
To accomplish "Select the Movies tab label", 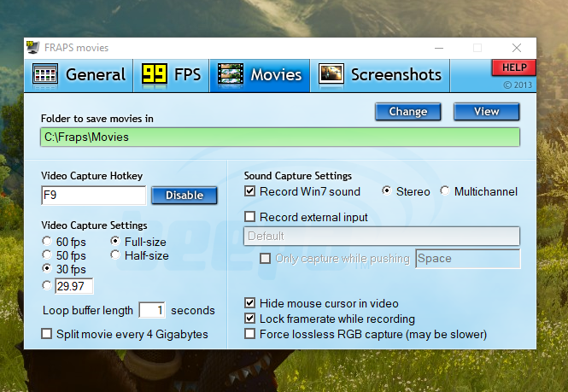I will [x=276, y=75].
